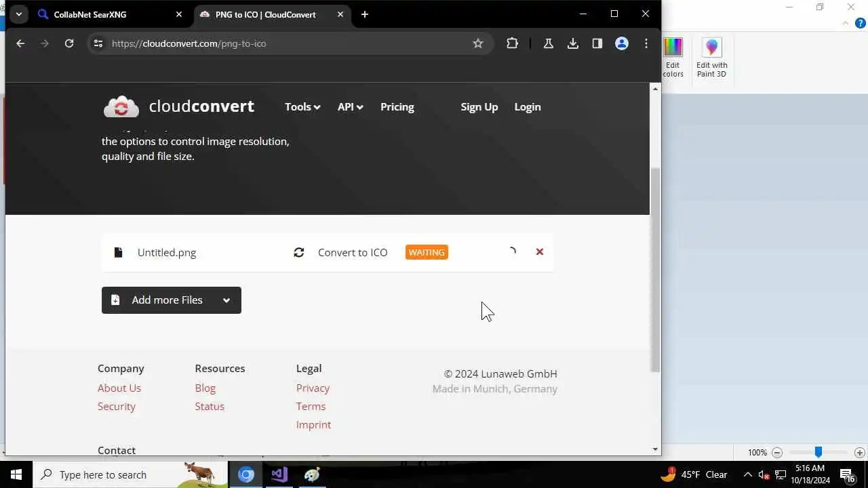868x488 pixels.
Task: Open Paint from the taskbar
Action: tap(312, 474)
